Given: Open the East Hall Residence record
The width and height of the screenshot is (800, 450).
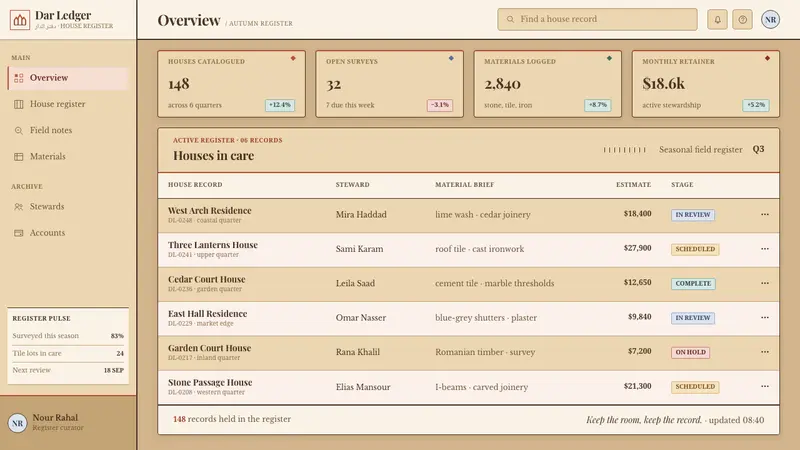Looking at the screenshot, I should 208,314.
